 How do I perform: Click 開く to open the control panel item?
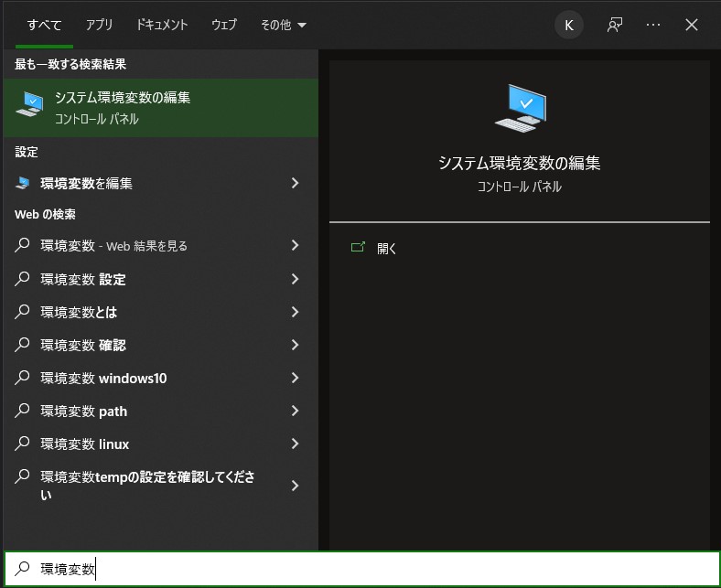[x=386, y=249]
